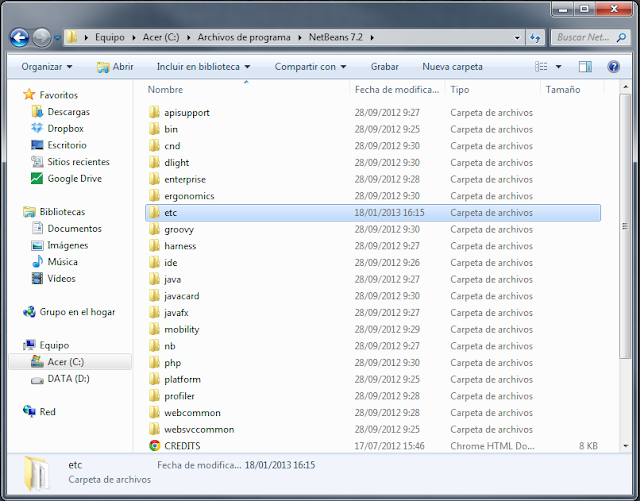Select the websvccommon folder

[199, 430]
